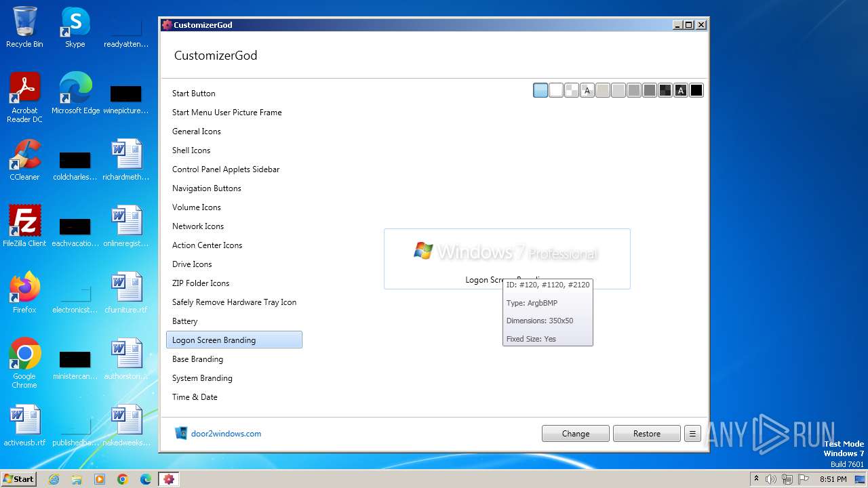Launch Microsoft Edge desktop shortcut
868x488 pixels.
point(75,94)
